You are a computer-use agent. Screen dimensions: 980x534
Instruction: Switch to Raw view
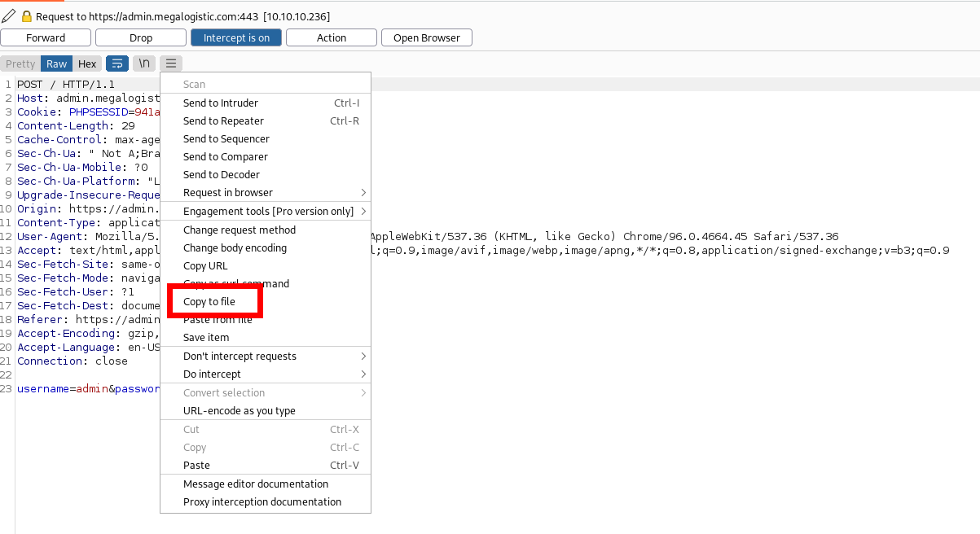pos(56,63)
